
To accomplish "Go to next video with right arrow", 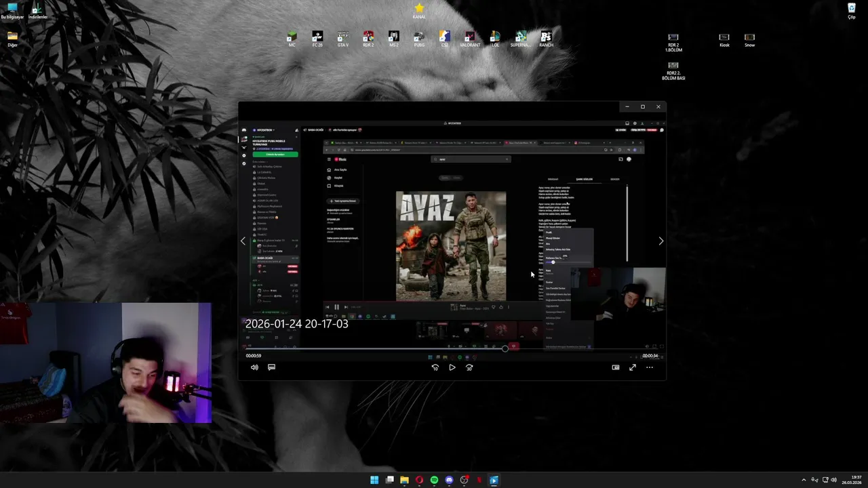I will pos(661,241).
